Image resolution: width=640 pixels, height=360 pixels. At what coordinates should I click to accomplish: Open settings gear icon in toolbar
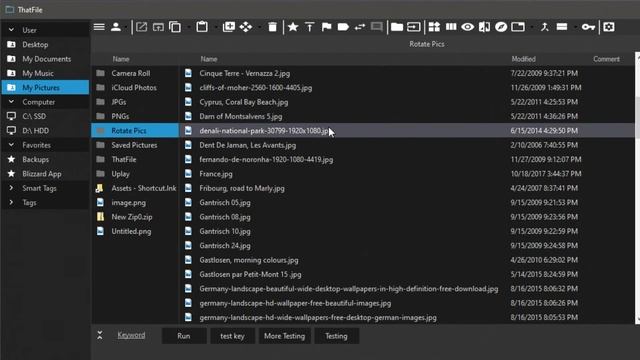[x=609, y=27]
